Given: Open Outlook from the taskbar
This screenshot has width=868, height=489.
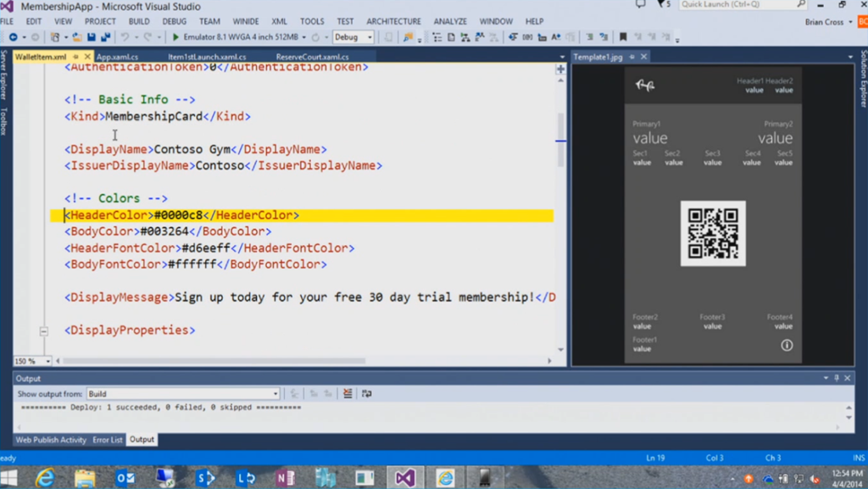Looking at the screenshot, I should click(125, 477).
